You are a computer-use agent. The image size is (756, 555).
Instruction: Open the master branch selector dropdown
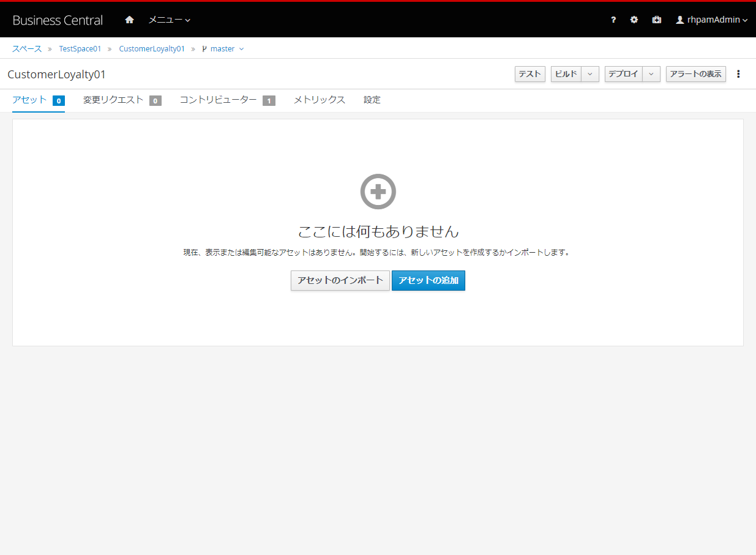point(223,48)
